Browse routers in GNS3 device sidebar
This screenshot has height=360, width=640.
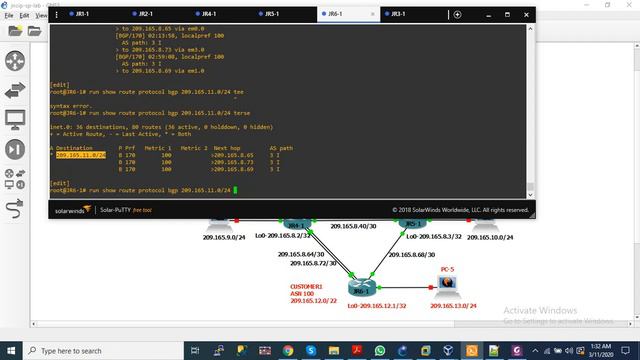coord(15,61)
